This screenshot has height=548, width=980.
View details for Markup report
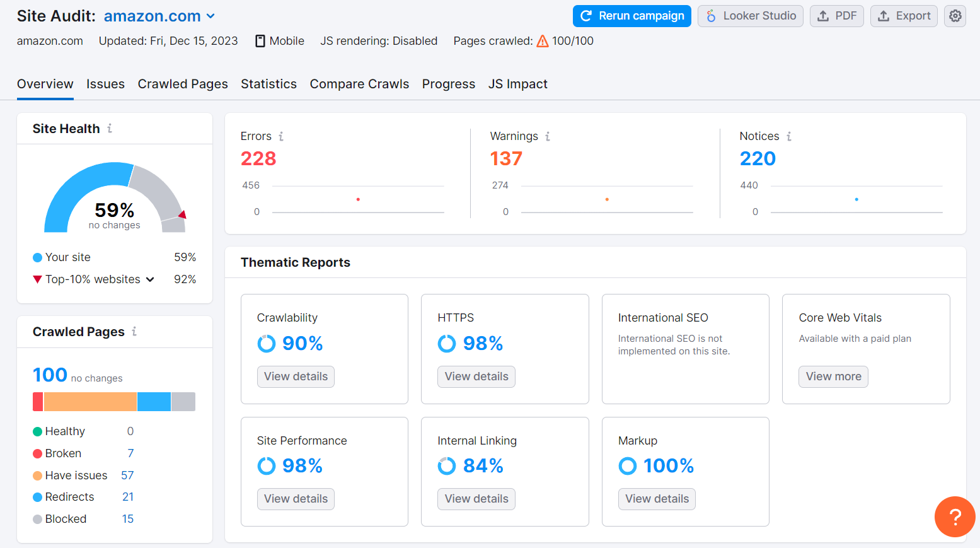click(657, 499)
